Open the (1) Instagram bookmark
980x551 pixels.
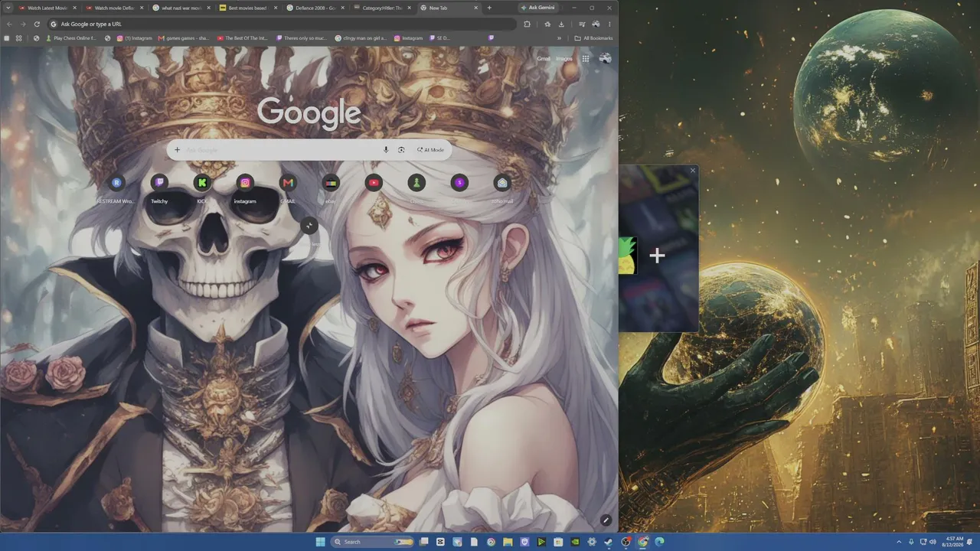coord(134,38)
